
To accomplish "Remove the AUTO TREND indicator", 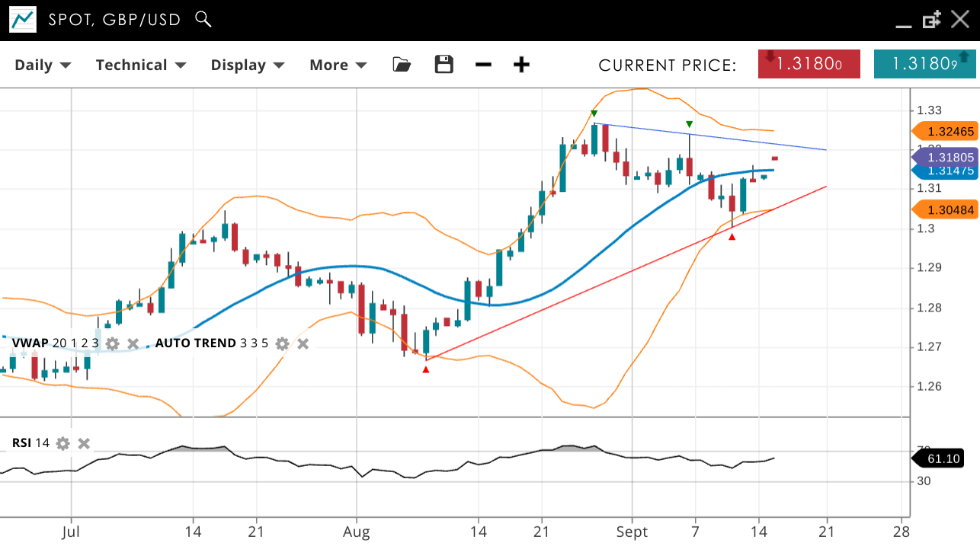I will point(303,343).
